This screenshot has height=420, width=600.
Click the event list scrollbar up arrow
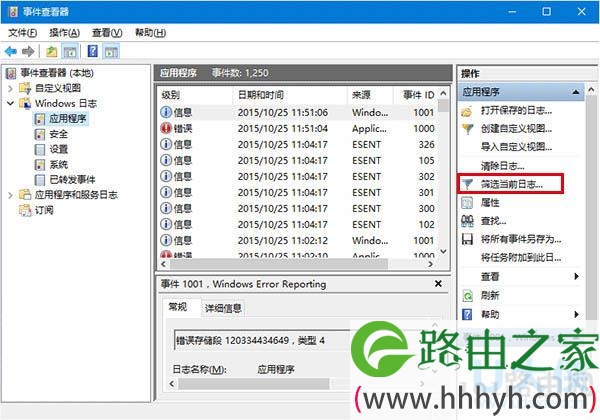[x=443, y=93]
